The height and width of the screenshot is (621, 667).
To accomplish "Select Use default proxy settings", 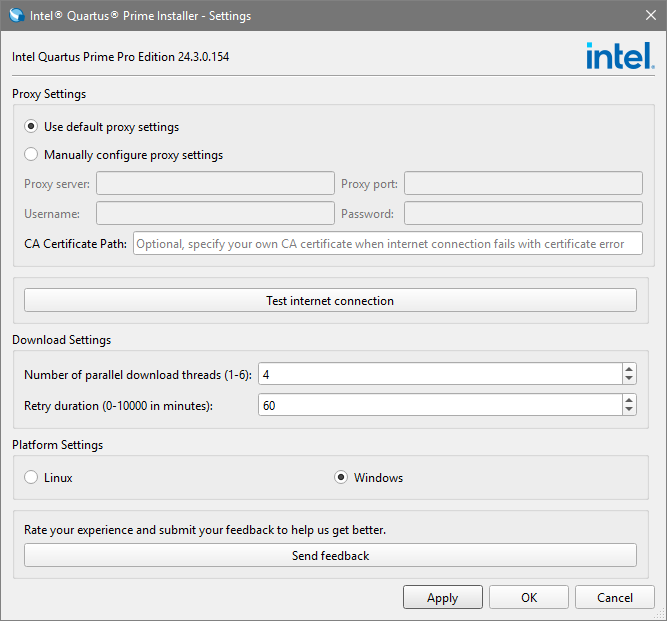I will (x=31, y=127).
